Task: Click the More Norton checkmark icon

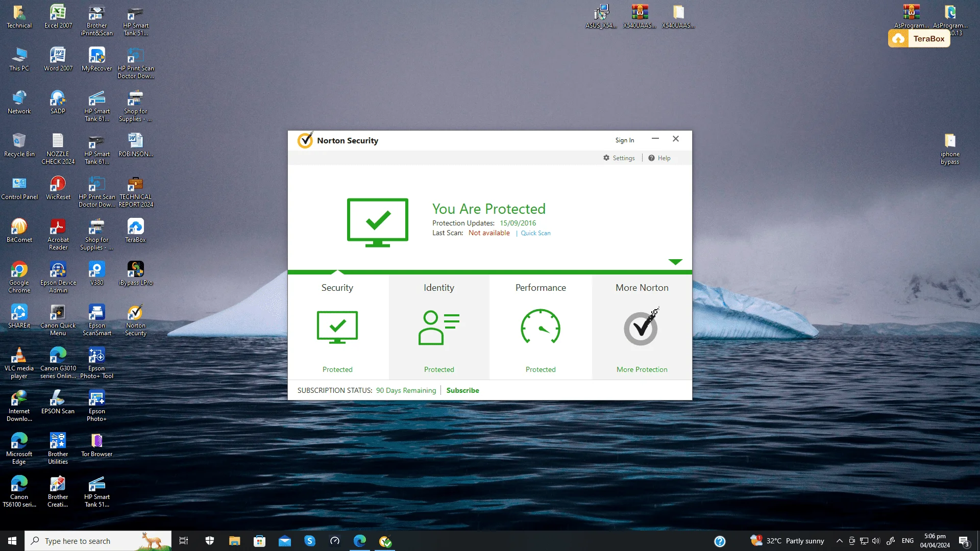Action: [642, 327]
